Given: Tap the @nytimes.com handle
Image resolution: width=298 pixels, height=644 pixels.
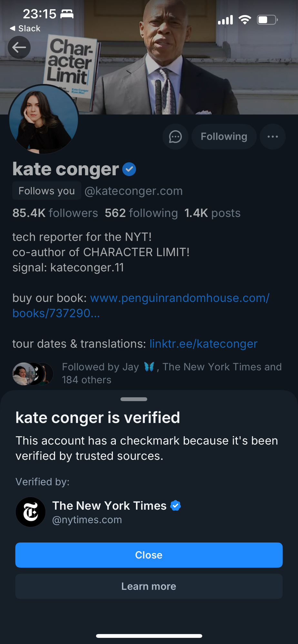Looking at the screenshot, I should tap(87, 520).
